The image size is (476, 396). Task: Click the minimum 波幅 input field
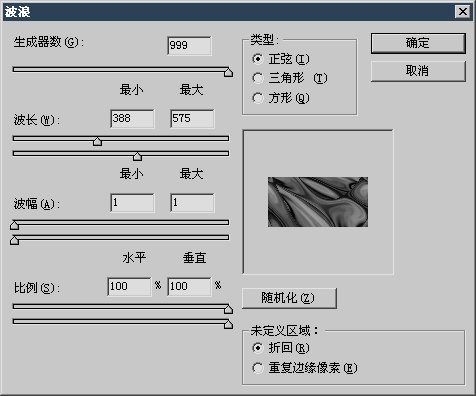click(132, 202)
